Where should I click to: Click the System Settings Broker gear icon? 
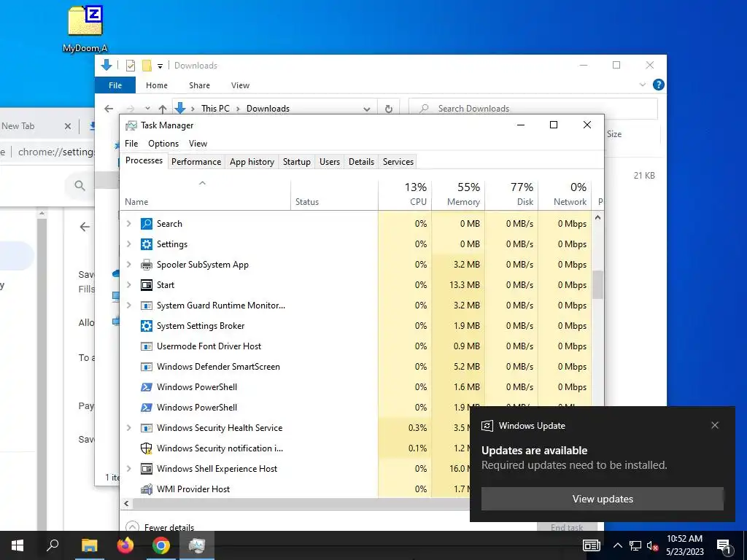(x=146, y=326)
